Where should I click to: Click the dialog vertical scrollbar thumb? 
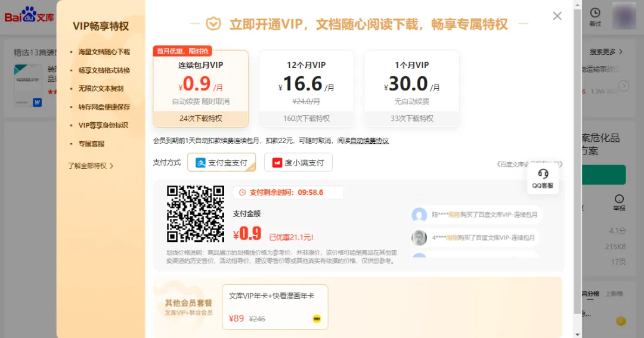[577, 161]
